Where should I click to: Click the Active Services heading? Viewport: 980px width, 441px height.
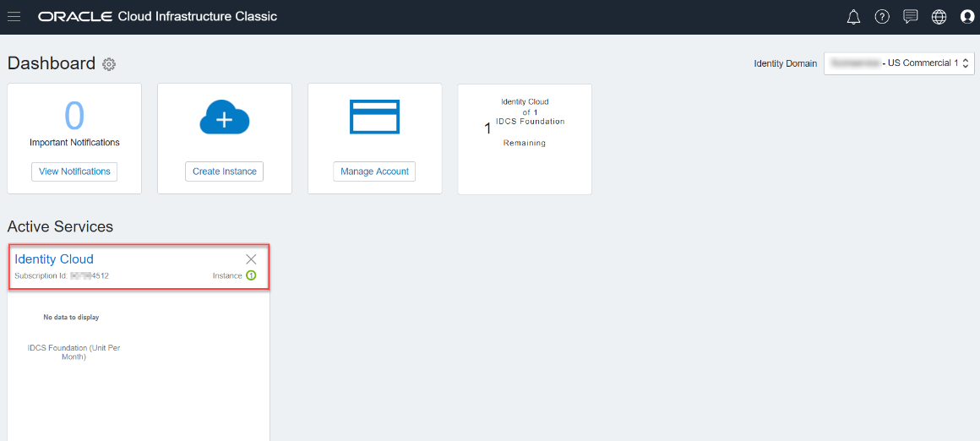tap(60, 226)
